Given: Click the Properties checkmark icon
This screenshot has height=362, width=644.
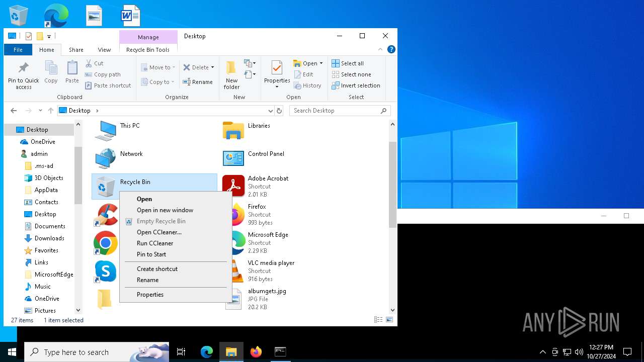Looking at the screenshot, I should coord(277,67).
